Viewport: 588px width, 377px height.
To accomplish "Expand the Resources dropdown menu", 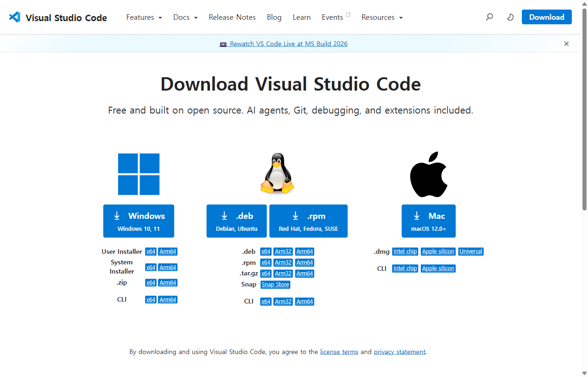I will [382, 17].
